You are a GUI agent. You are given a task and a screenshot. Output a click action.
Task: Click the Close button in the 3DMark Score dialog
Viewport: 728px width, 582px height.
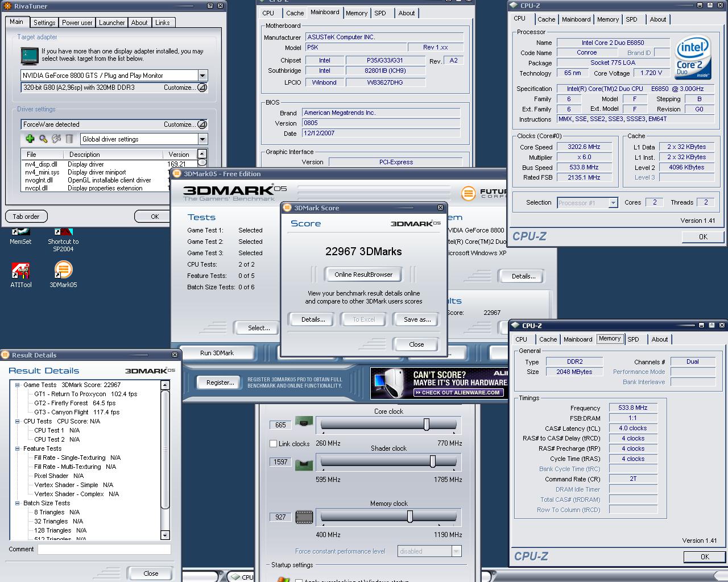[x=416, y=344]
